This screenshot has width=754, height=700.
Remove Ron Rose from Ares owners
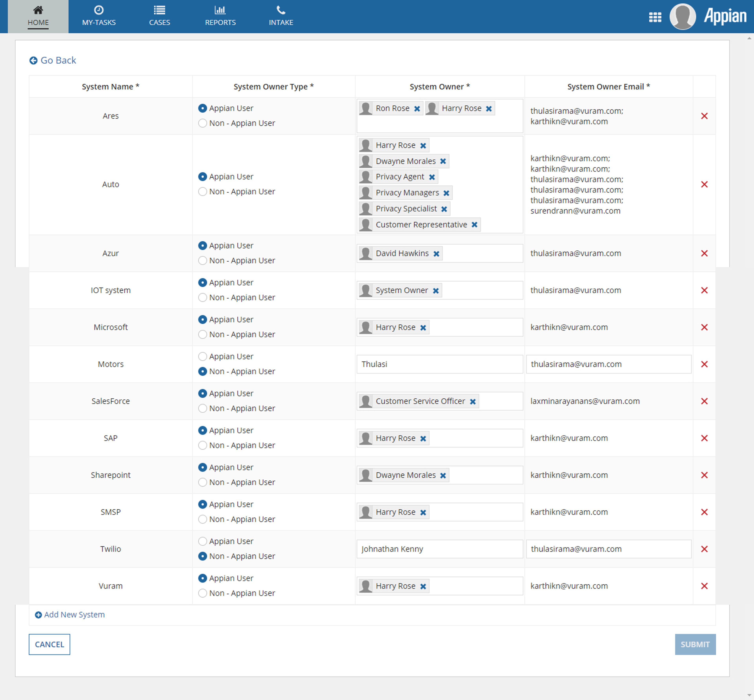coord(417,109)
